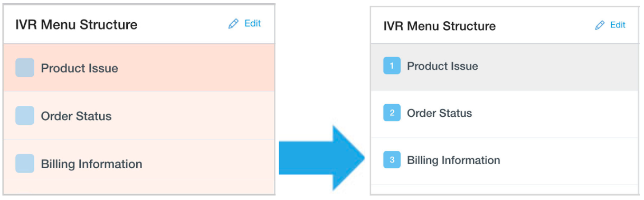The image size is (644, 200).
Task: Select the number 1 badge beside Product Issue
Action: [392, 66]
